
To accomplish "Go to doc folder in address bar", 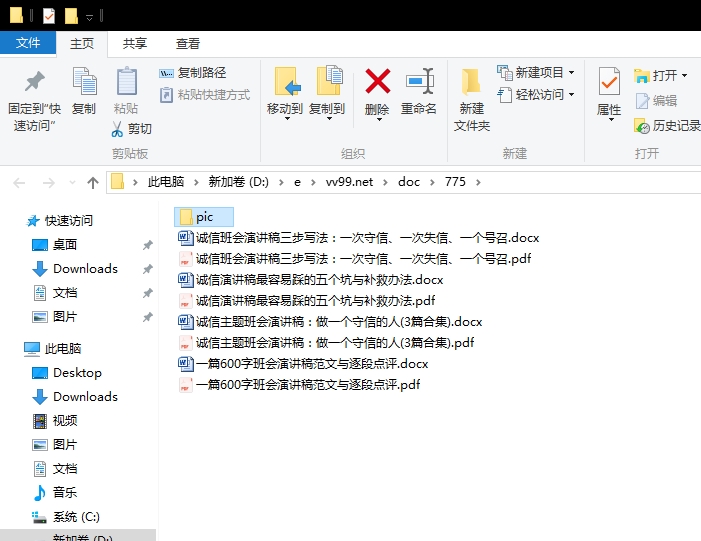I will click(409, 182).
